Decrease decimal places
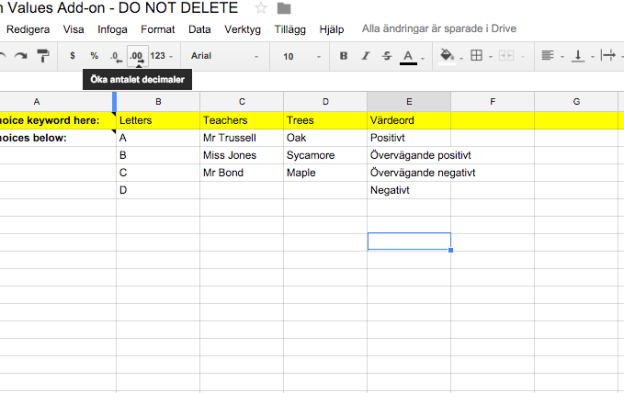Screen dimensions: 624x393 point(116,56)
